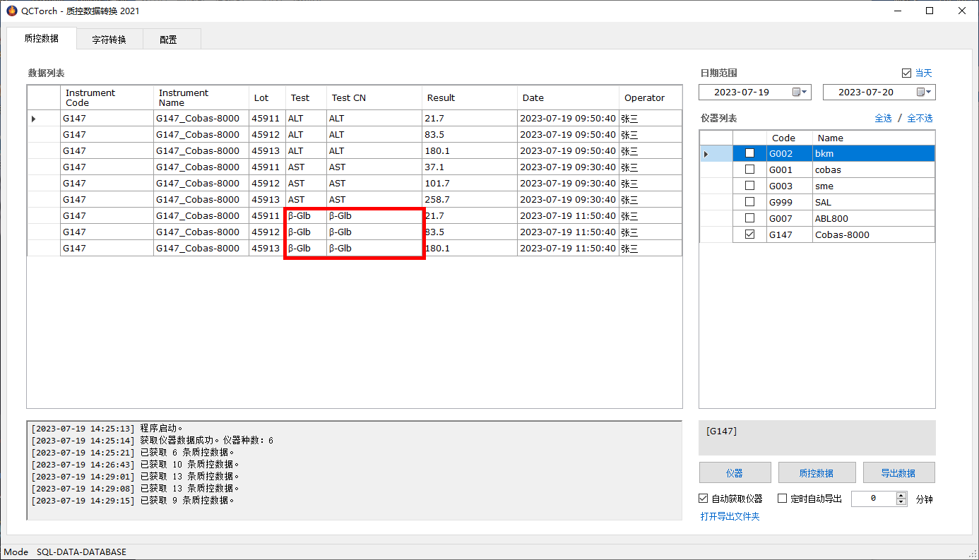Open export folder via 打开导出文件夹 link

click(730, 517)
